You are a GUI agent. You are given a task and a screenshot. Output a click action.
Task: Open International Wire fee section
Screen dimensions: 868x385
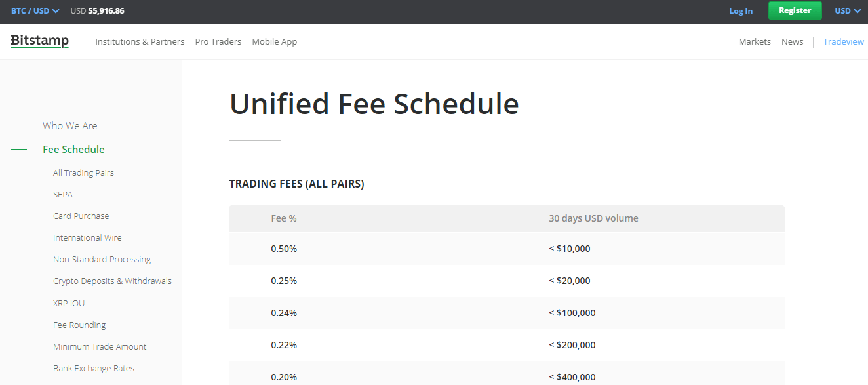point(87,238)
